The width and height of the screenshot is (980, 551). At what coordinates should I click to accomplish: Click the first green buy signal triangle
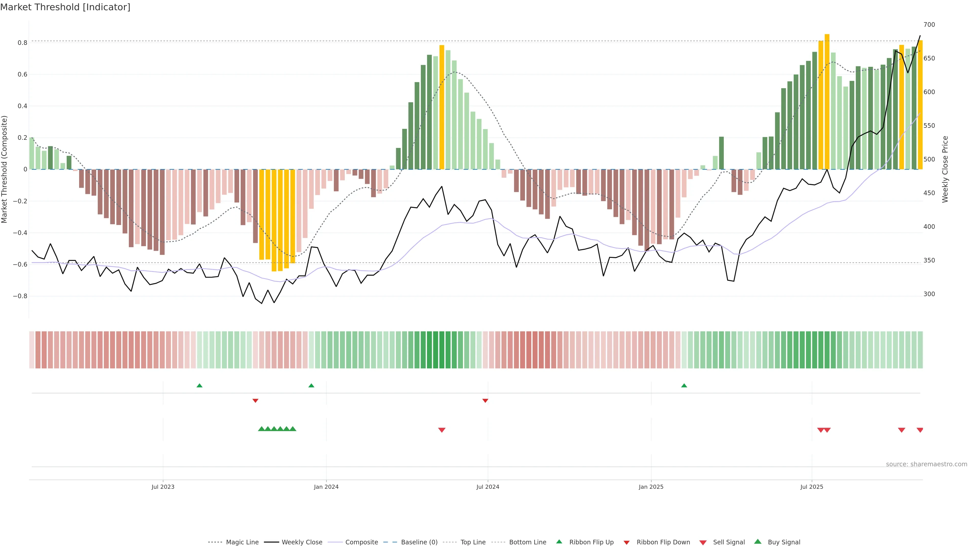point(261,429)
